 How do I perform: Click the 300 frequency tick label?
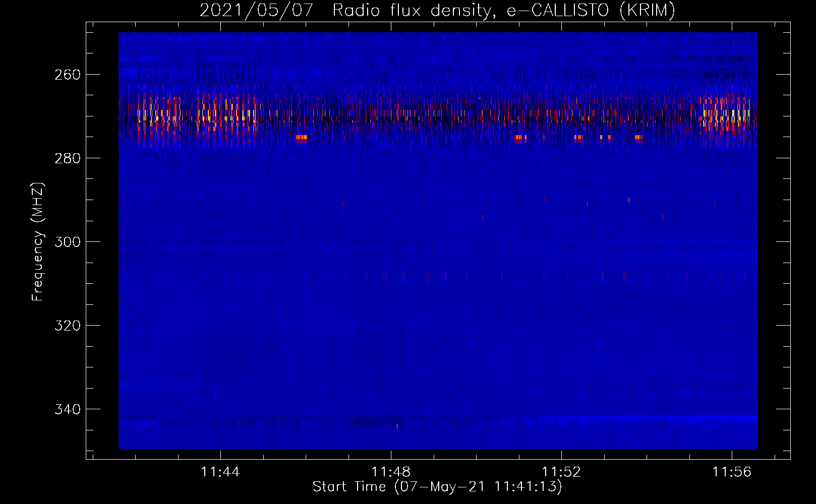coord(67,242)
